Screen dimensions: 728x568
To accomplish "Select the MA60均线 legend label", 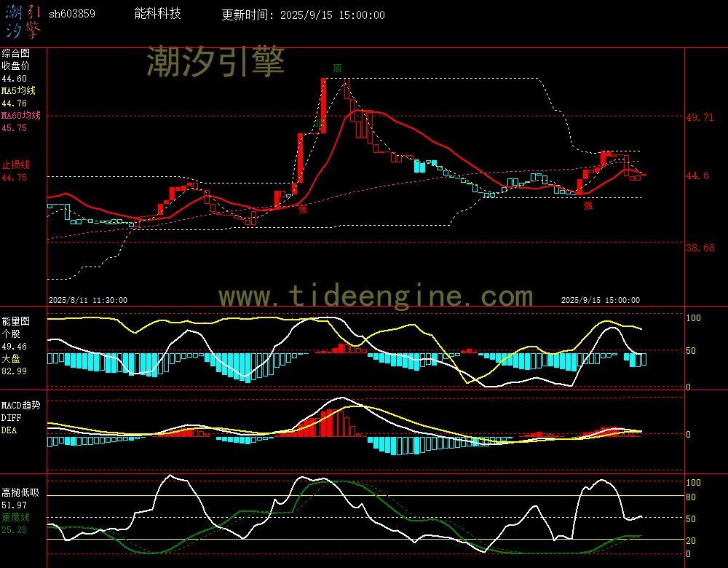I will click(21, 115).
